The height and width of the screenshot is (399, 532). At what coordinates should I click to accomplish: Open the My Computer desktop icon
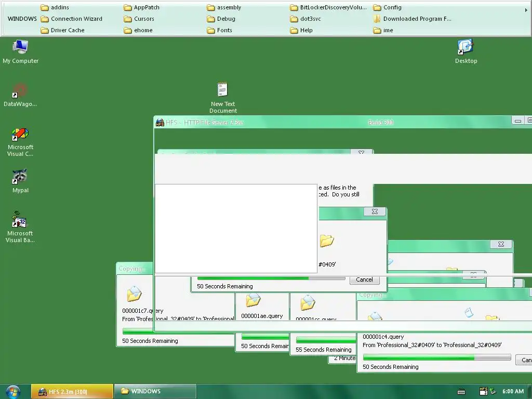(x=20, y=51)
